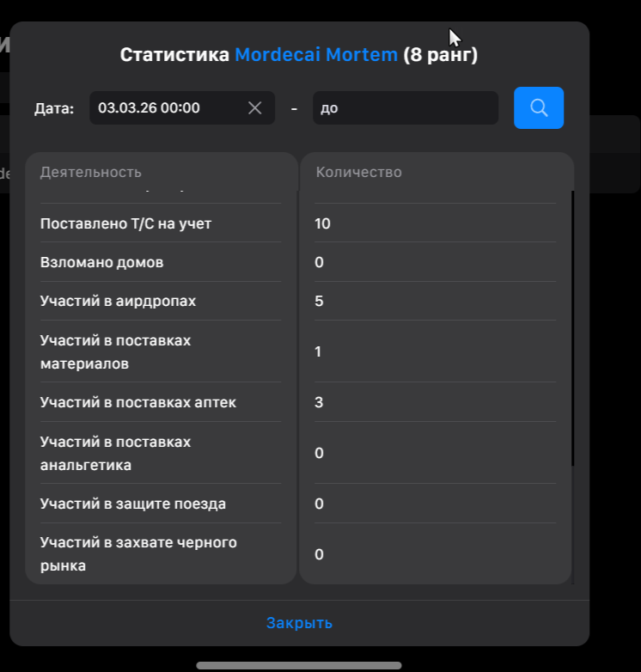This screenshot has width=641, height=672.
Task: Clear the start date with the X icon
Action: coord(254,107)
